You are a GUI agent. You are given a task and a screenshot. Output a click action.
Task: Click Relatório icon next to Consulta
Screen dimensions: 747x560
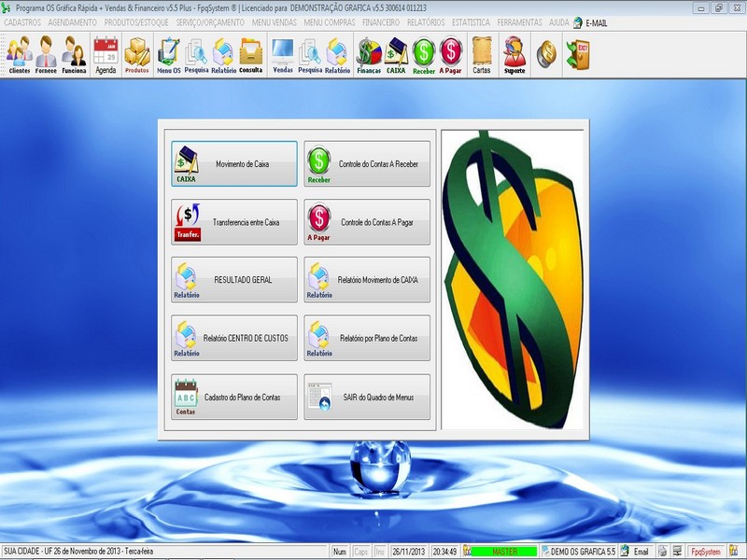click(x=223, y=55)
